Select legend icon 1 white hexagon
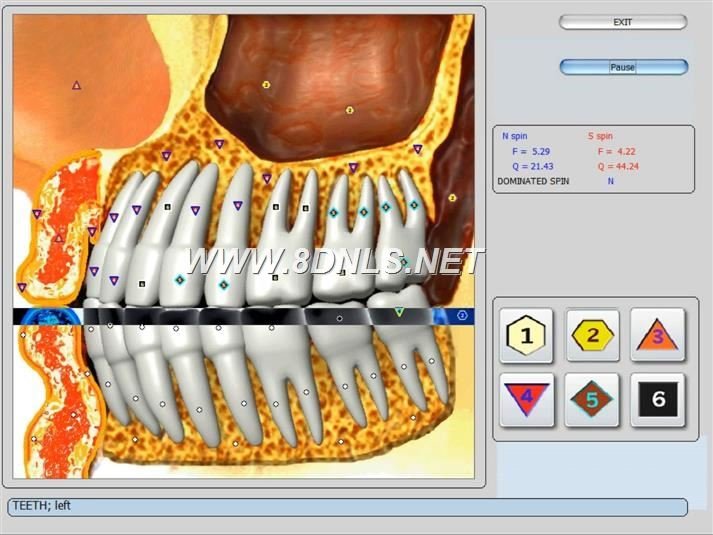Image resolution: width=713 pixels, height=535 pixels. [x=527, y=335]
